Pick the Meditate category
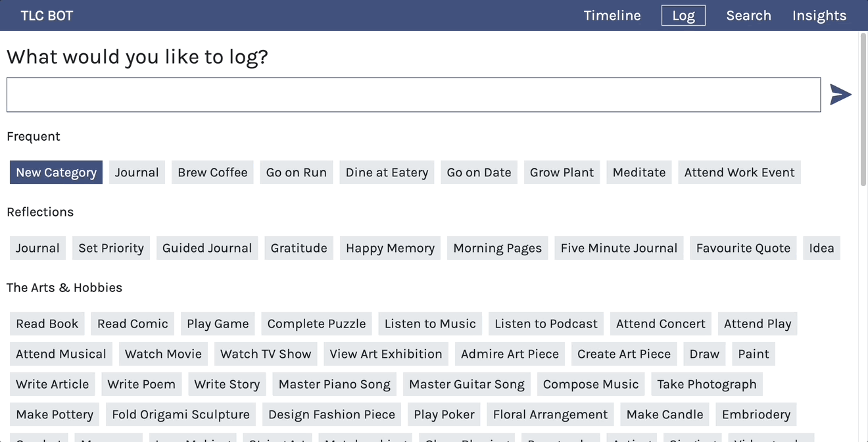The image size is (868, 442). pyautogui.click(x=639, y=172)
